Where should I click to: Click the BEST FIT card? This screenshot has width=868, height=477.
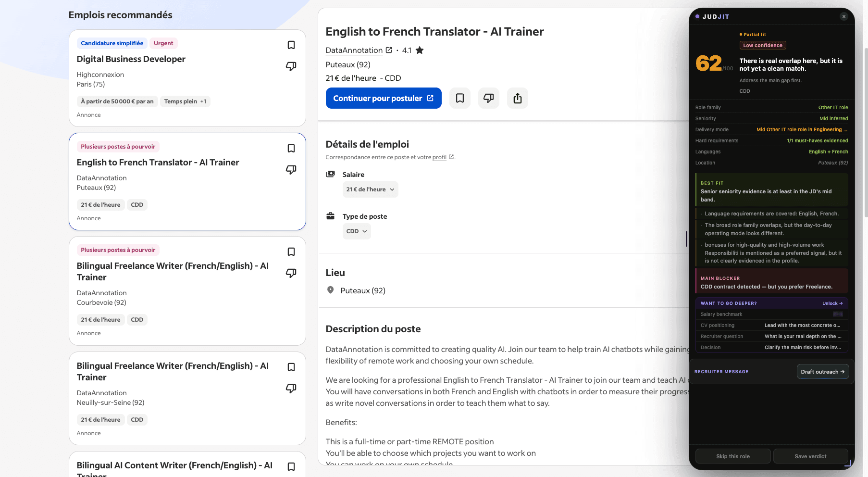click(771, 191)
